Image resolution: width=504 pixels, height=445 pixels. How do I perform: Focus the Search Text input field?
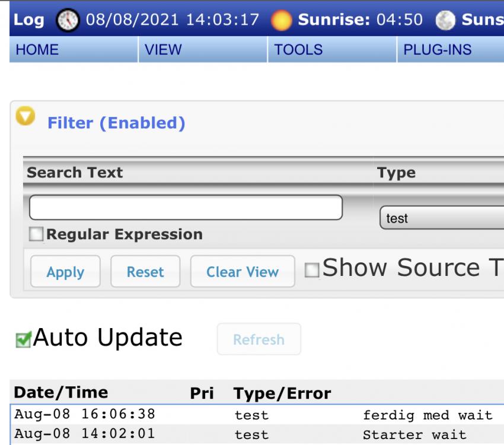click(x=186, y=208)
